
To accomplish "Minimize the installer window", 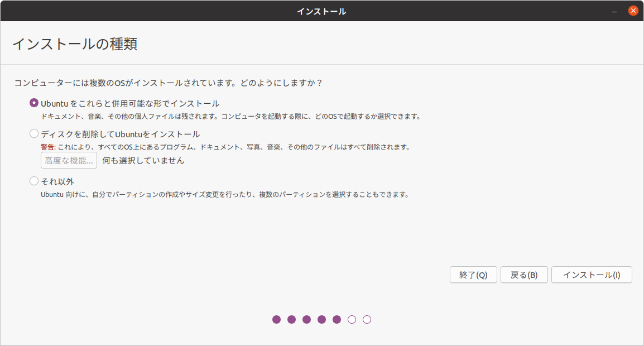I will 614,12.
